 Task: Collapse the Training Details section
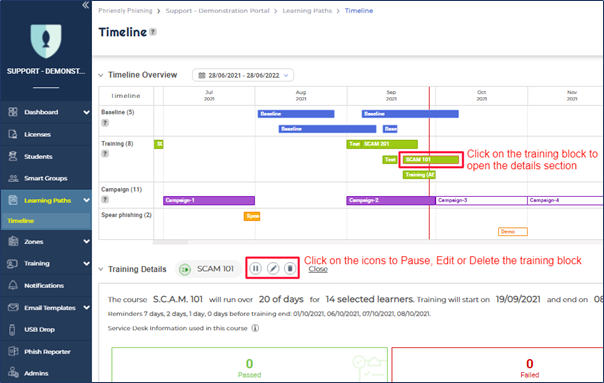[101, 269]
